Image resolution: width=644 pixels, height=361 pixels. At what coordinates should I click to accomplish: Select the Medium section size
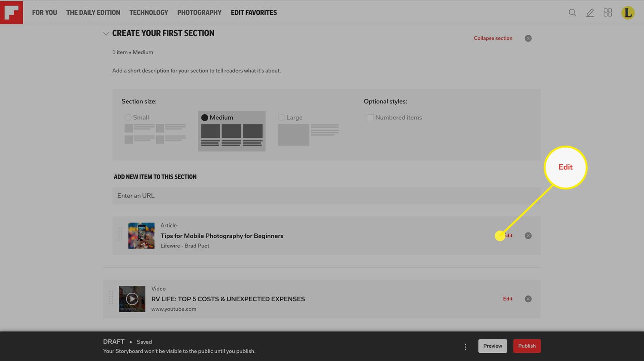(x=205, y=118)
